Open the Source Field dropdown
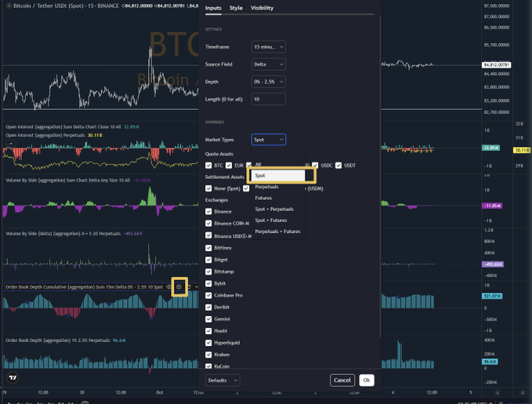The width and height of the screenshot is (532, 404). point(269,64)
